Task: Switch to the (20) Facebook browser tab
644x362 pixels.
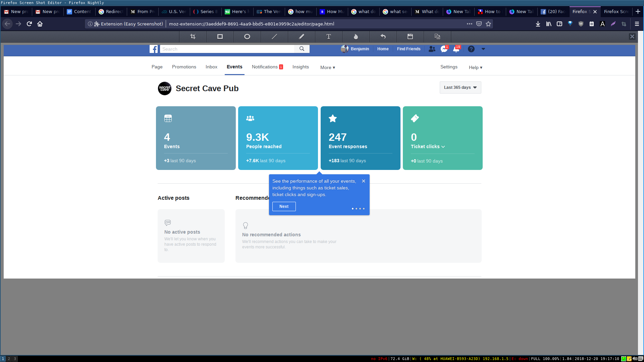Action: click(x=553, y=11)
